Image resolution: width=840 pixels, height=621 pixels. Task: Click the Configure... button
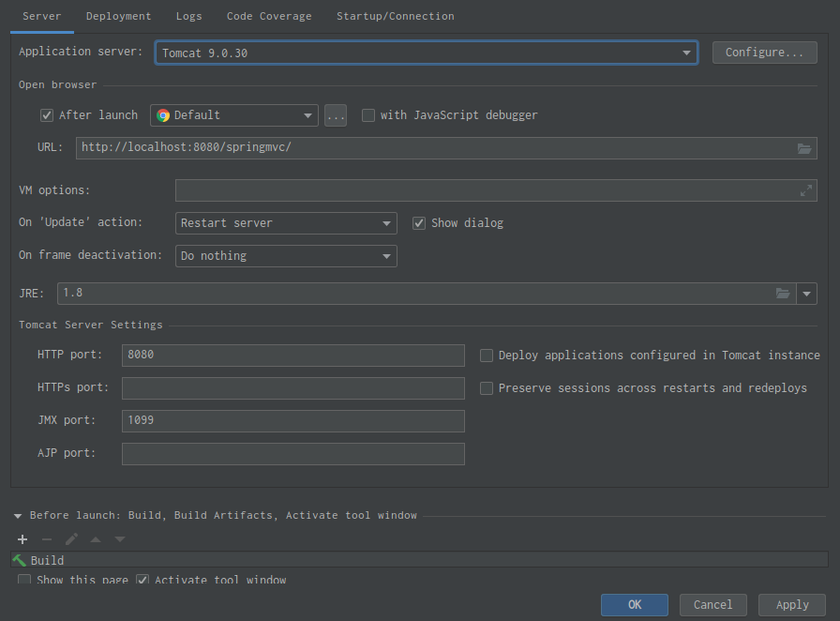(764, 53)
